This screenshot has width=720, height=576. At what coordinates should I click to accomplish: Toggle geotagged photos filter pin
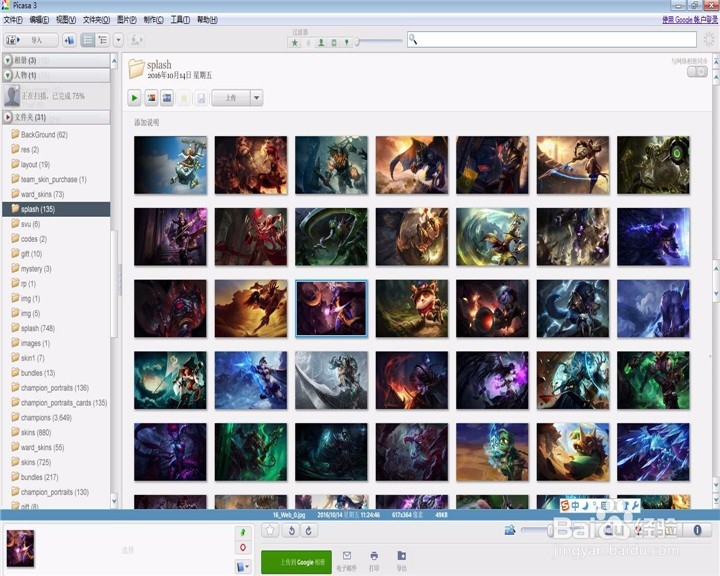coord(346,43)
